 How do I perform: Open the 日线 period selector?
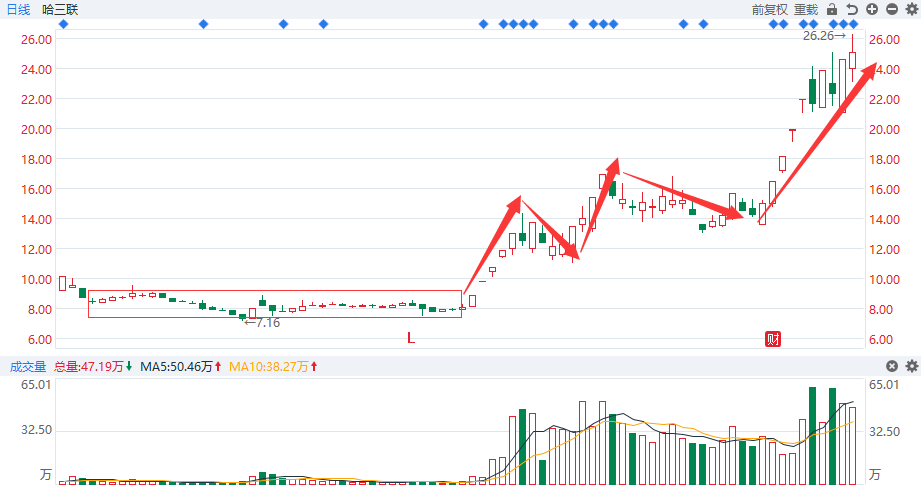[x=19, y=9]
